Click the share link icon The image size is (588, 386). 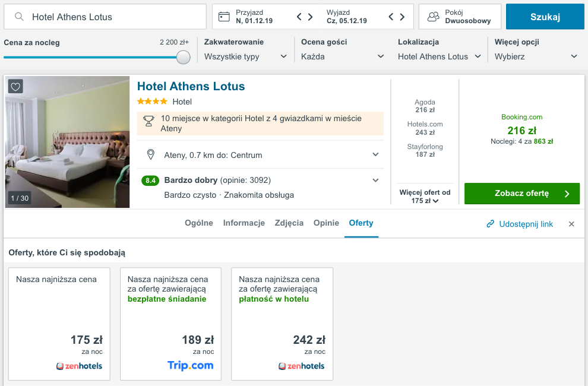click(491, 224)
